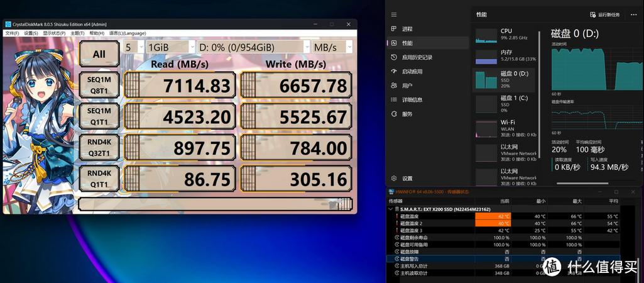644x283 pixels.
Task: Click the 最小 column header in HWiNFO
Action: (530, 201)
